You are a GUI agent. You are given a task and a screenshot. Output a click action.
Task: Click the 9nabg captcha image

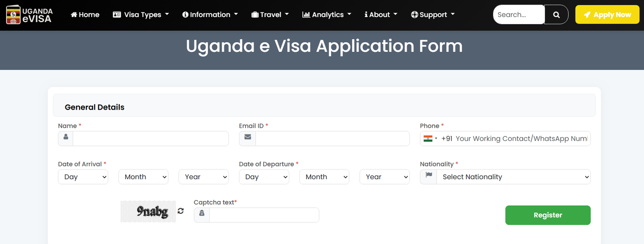pyautogui.click(x=148, y=211)
